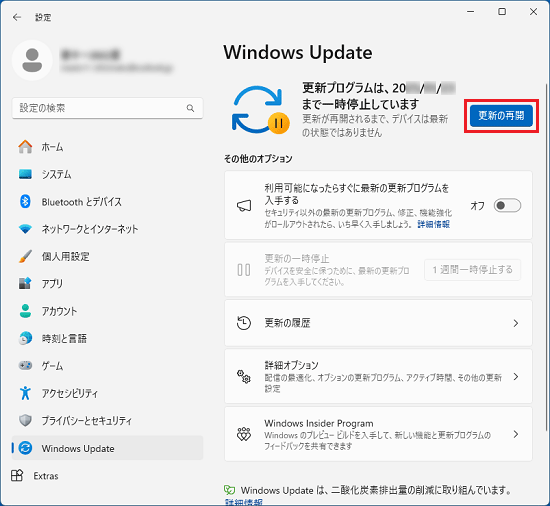Viewport: 550px width, 506px height.
Task: Click the オフ label beside the switch
Action: [x=477, y=205]
